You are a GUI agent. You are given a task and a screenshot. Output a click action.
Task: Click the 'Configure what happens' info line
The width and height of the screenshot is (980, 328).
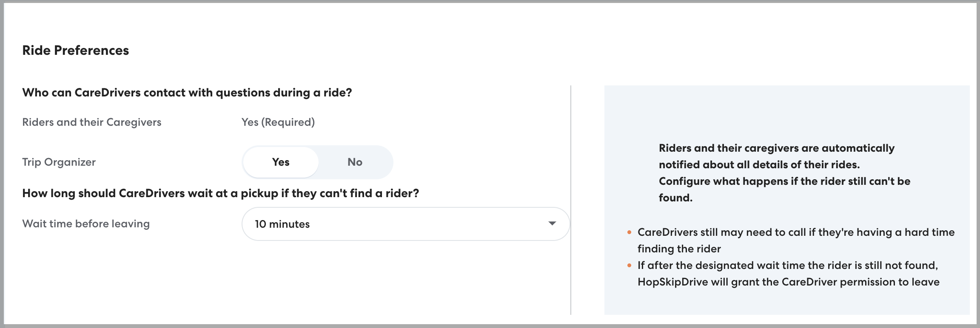(x=784, y=181)
